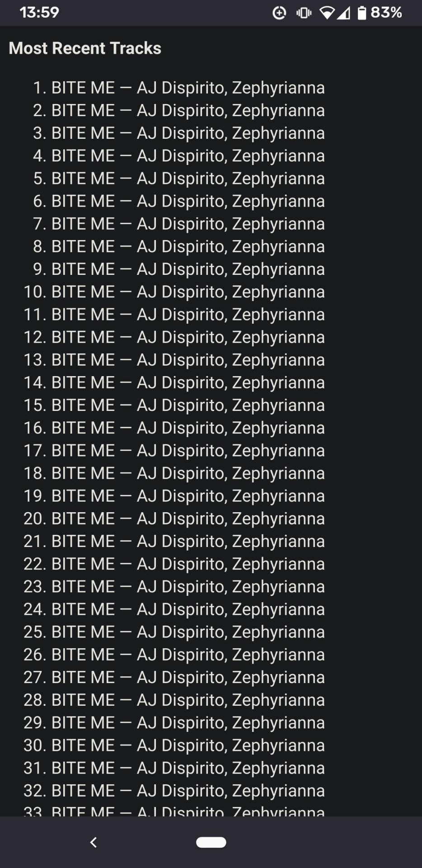
Task: Tap the data saver circle icon
Action: 279,13
